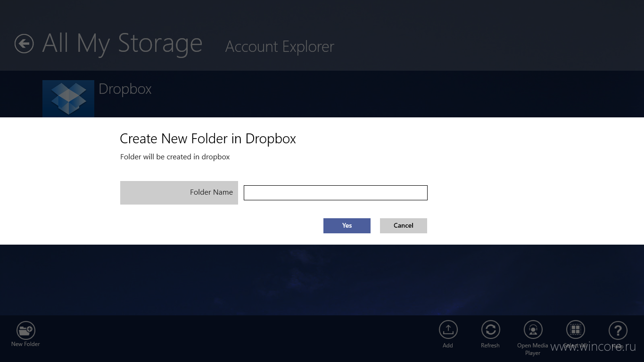
Task: Click the Dropbox logo thumbnail
Action: tap(68, 99)
